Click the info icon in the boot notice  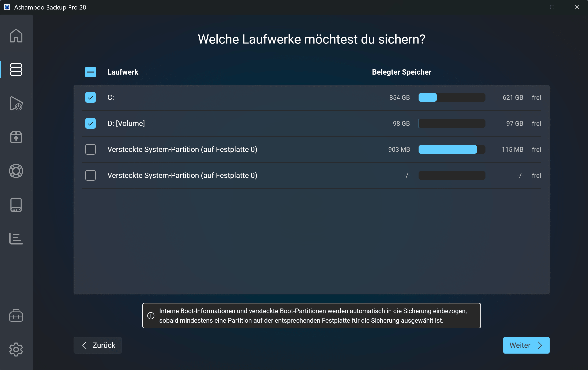tap(151, 315)
